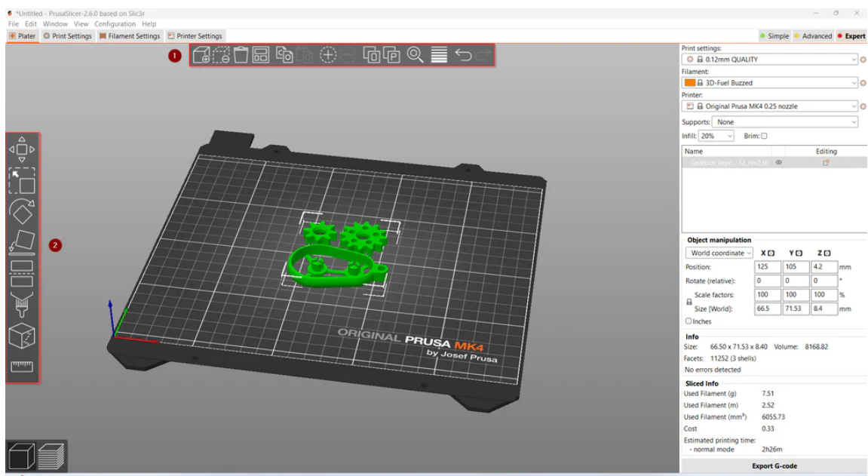Screen dimensions: 868x476
Task: Open the Window menu
Action: 55,24
